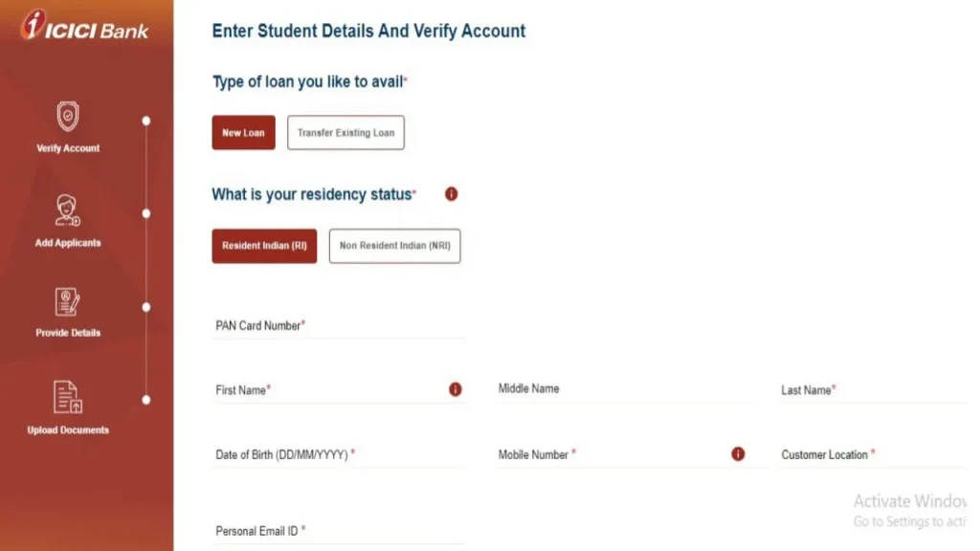Go to Verify Account step label
The height and width of the screenshot is (551, 980).
point(68,148)
